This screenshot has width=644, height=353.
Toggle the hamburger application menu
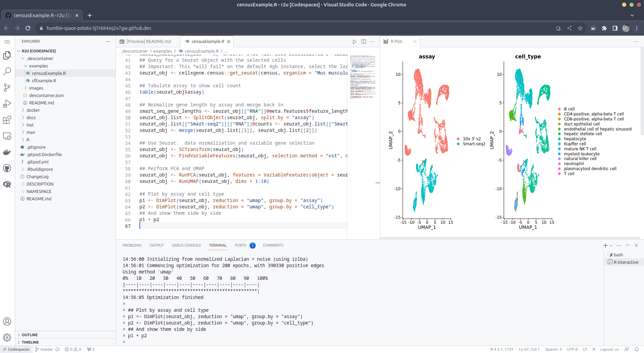point(7,42)
